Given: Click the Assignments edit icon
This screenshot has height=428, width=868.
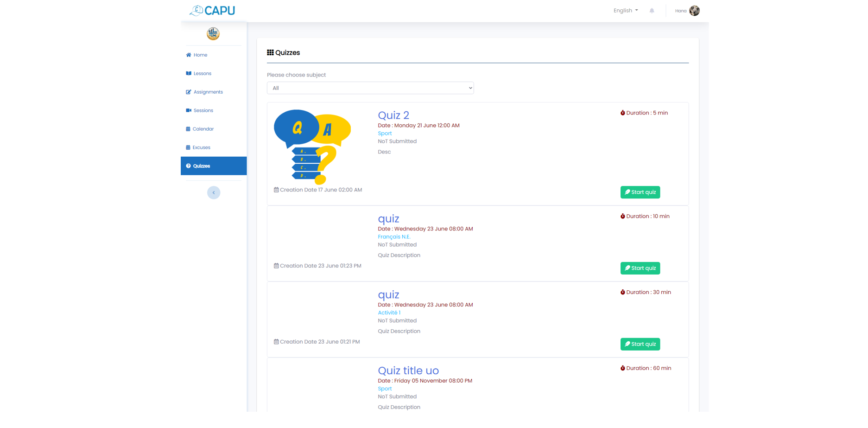Looking at the screenshot, I should [x=189, y=92].
